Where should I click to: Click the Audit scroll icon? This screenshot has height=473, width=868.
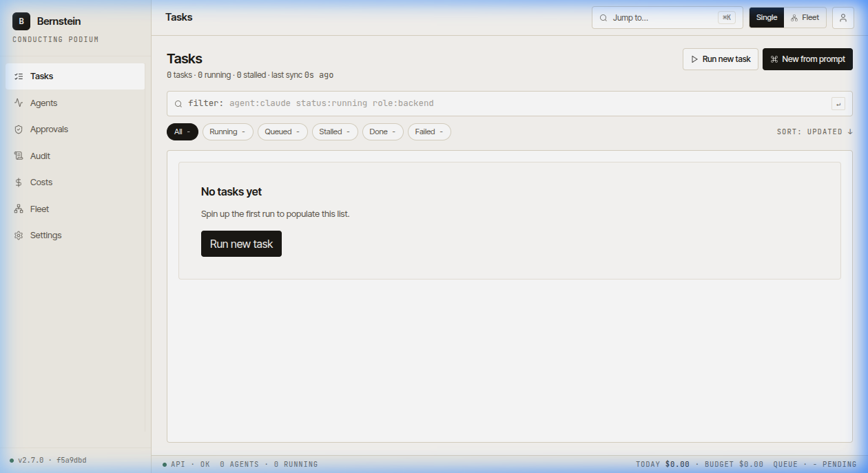(x=19, y=156)
